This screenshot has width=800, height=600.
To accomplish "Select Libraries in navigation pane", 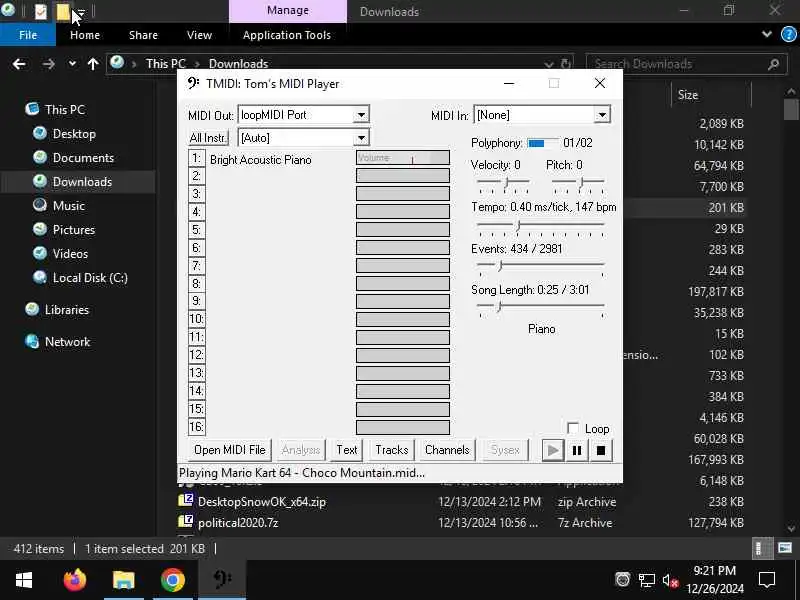I will pyautogui.click(x=66, y=310).
